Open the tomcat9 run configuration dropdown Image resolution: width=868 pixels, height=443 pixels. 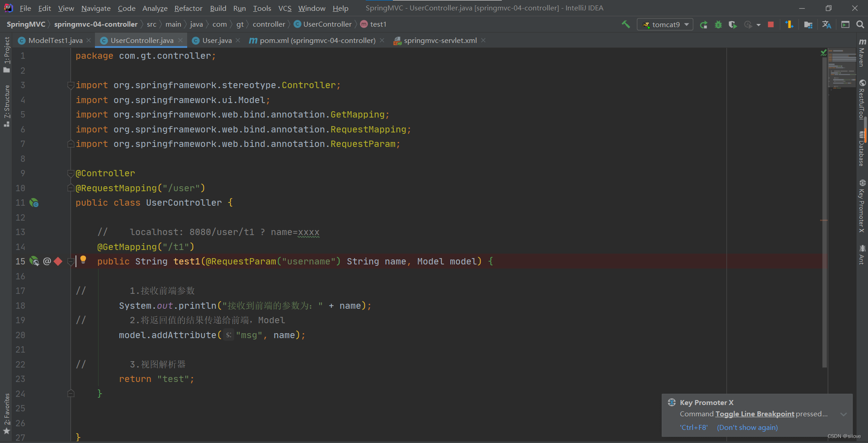[686, 24]
